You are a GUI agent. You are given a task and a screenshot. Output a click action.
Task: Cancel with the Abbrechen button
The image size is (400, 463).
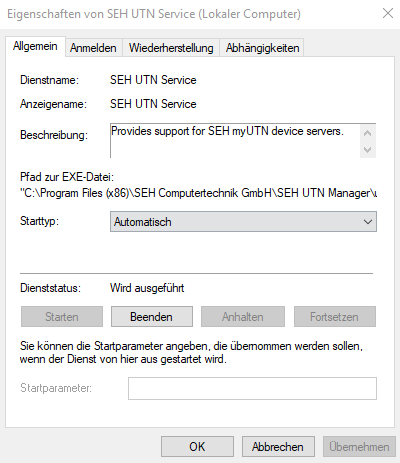(278, 447)
